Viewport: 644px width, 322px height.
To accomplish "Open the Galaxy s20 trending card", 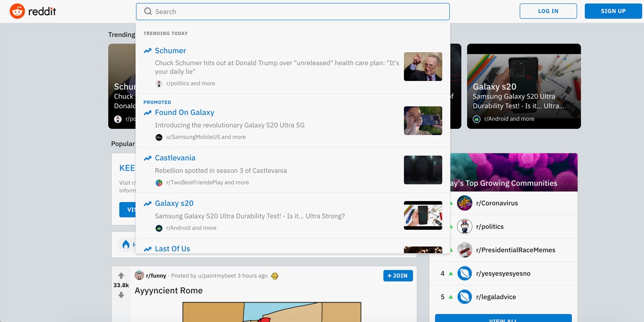I will (523, 86).
